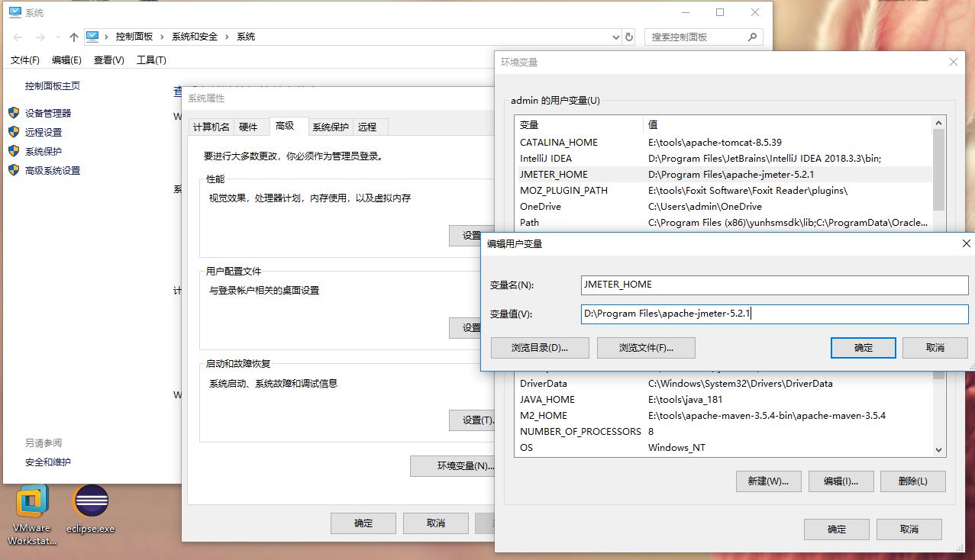Select the Path user variable row
975x560 pixels.
pyautogui.click(x=724, y=222)
